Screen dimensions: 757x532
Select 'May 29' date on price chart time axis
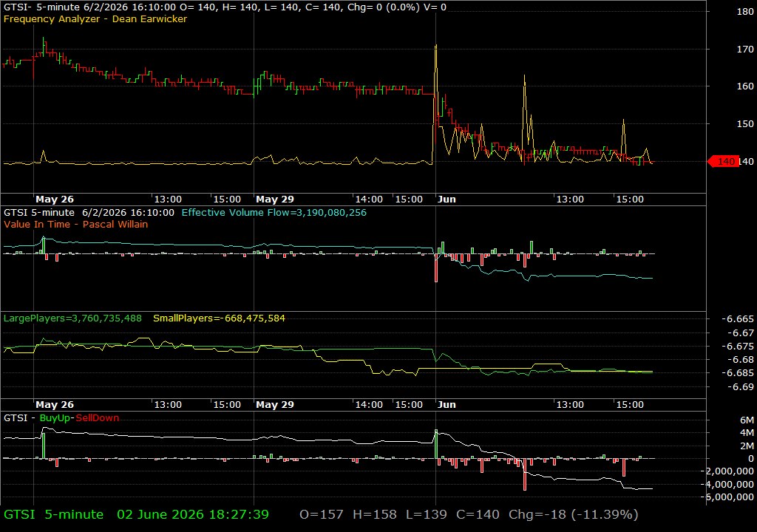coord(275,199)
